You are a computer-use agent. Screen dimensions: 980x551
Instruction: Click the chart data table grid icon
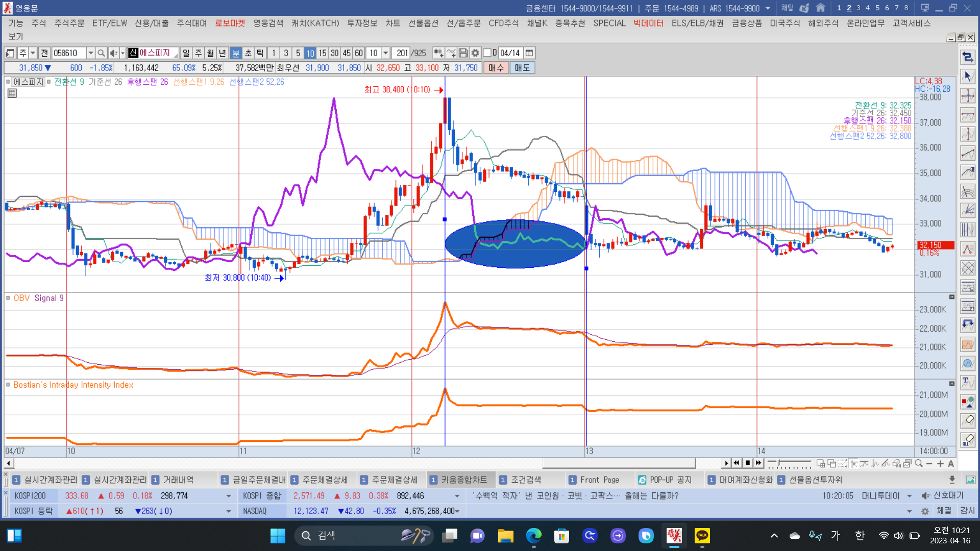pos(12,93)
